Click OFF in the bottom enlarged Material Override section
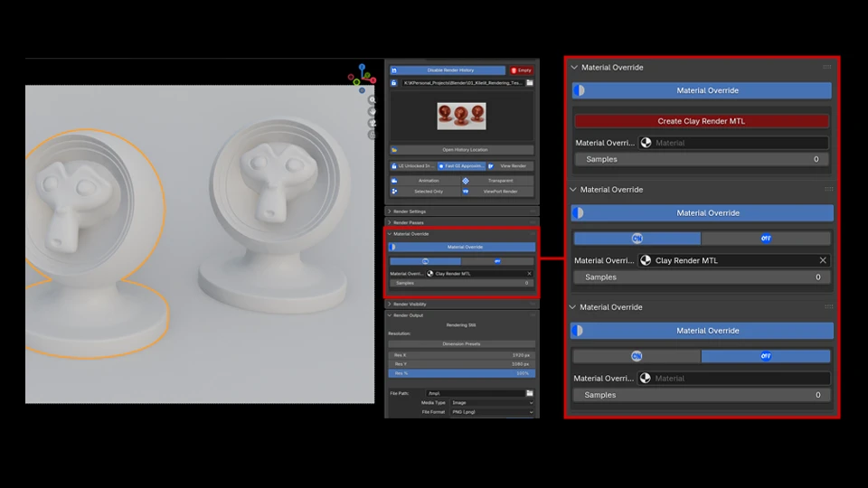Viewport: 868px width, 488px height. 766,356
